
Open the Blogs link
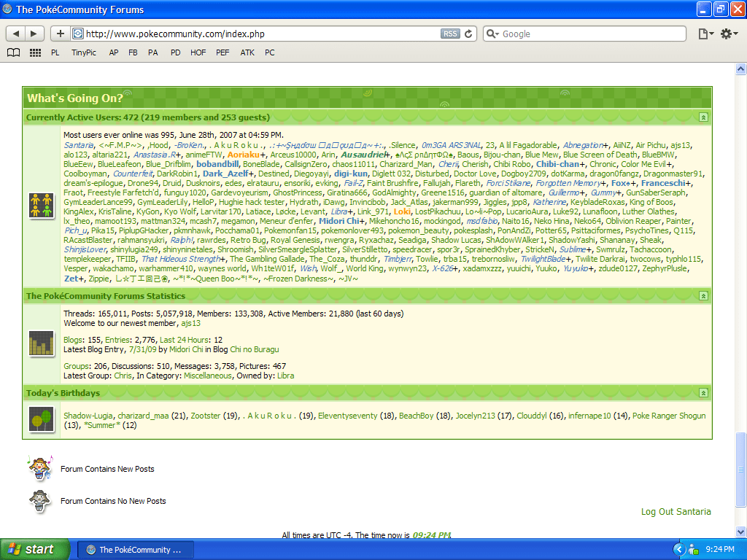(74, 340)
